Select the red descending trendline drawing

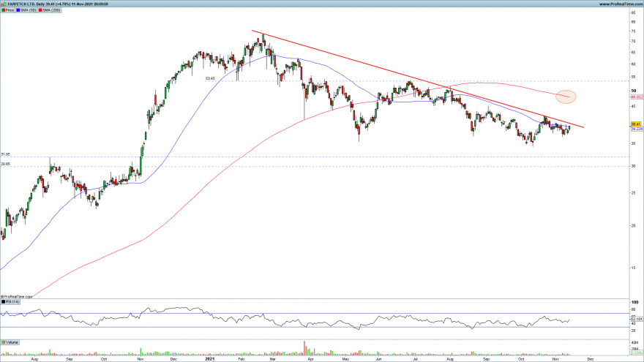pos(417,79)
